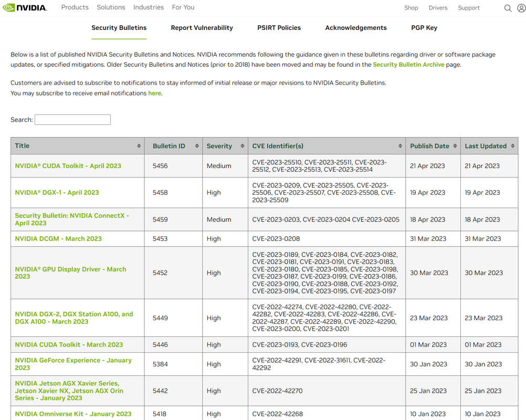Image resolution: width=526 pixels, height=420 pixels.
Task: Open Jetson AGX Xavier Series bulletin
Action: pyautogui.click(x=69, y=391)
